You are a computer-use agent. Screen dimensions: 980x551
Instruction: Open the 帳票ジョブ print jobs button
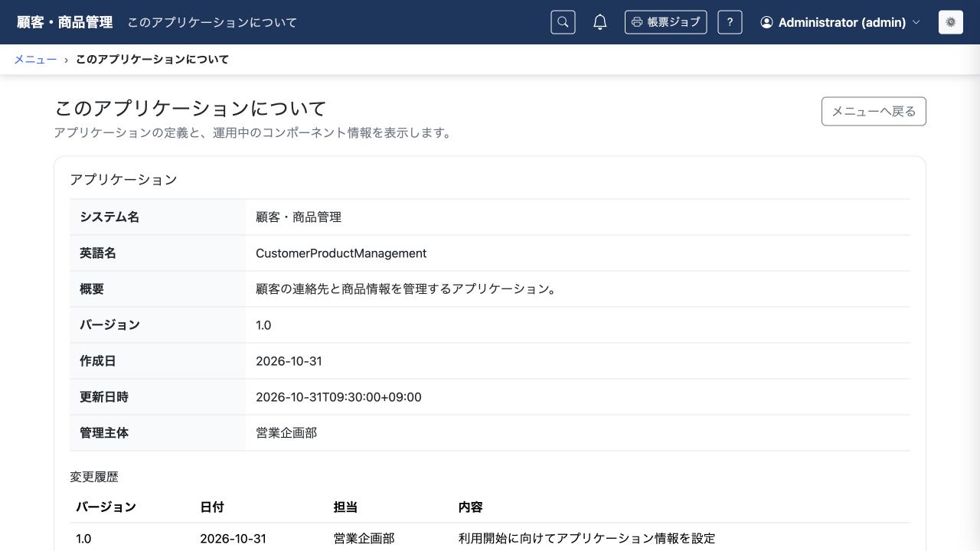tap(665, 22)
